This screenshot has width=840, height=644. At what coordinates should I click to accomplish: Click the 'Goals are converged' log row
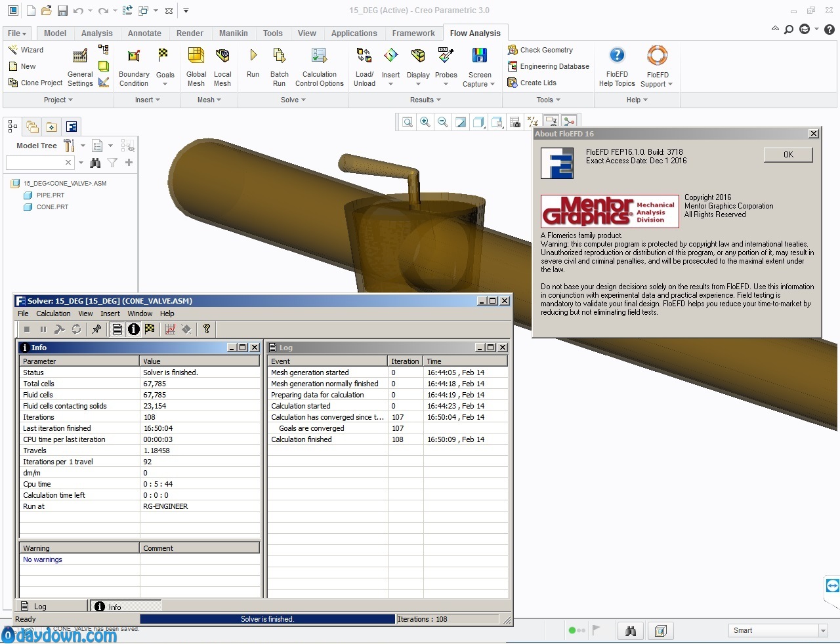387,428
